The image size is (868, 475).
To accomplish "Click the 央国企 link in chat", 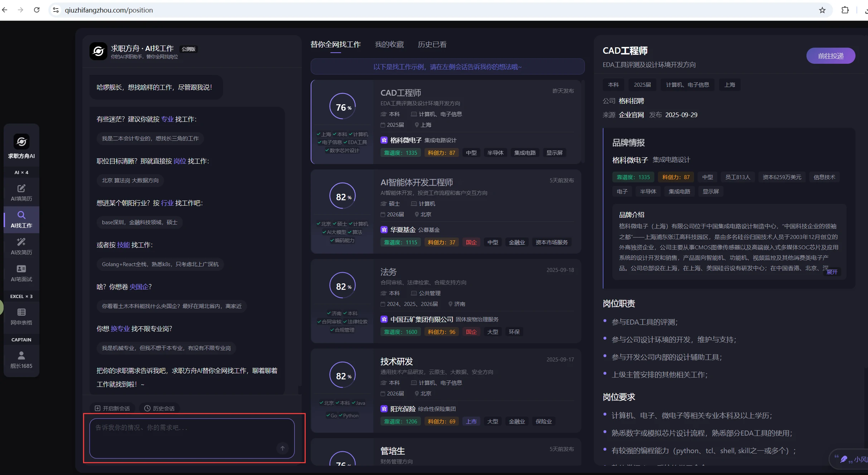I will point(139,287).
